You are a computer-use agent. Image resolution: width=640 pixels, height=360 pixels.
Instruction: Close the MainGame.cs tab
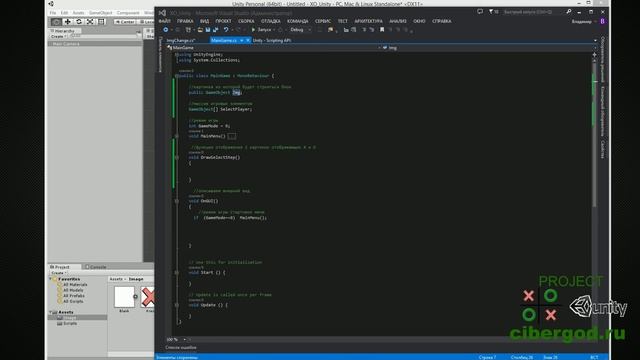(x=248, y=40)
